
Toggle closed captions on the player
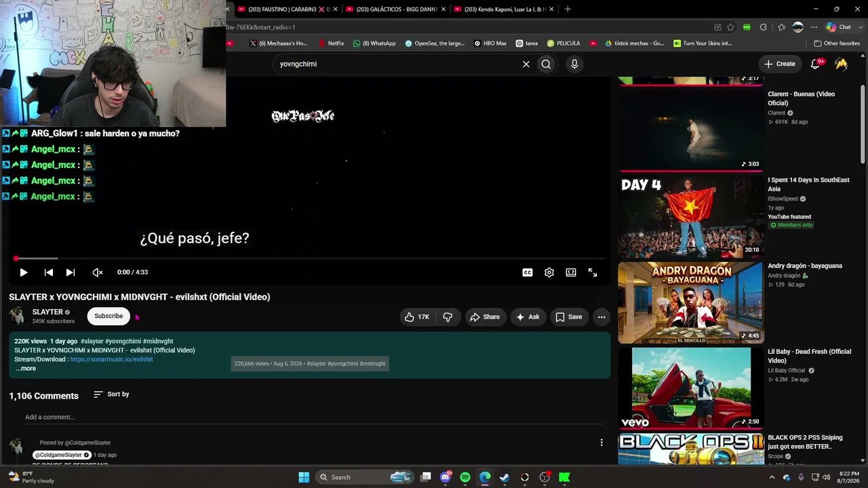point(528,272)
